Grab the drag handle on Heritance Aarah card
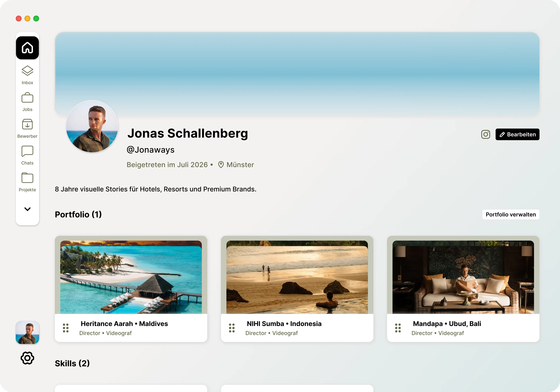The height and width of the screenshot is (392, 560). [x=66, y=328]
